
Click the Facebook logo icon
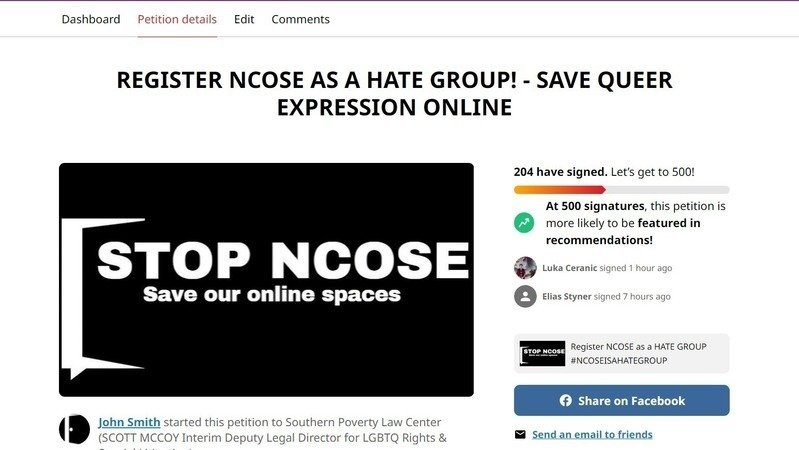click(565, 401)
